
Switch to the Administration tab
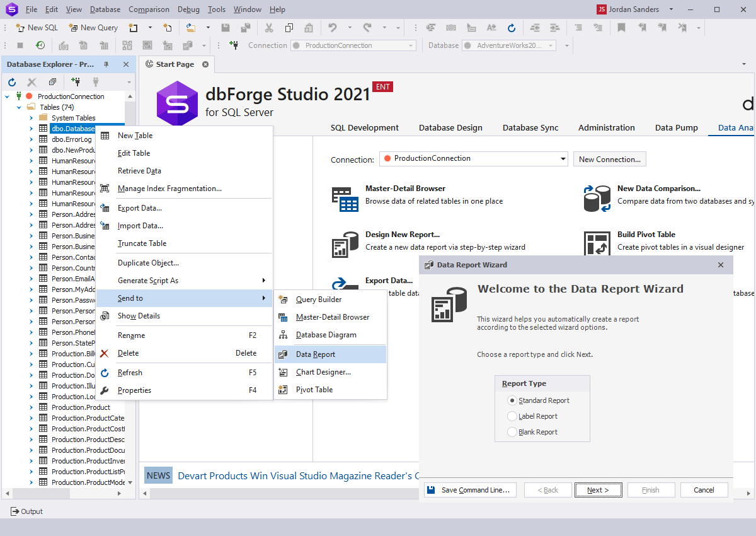[606, 127]
